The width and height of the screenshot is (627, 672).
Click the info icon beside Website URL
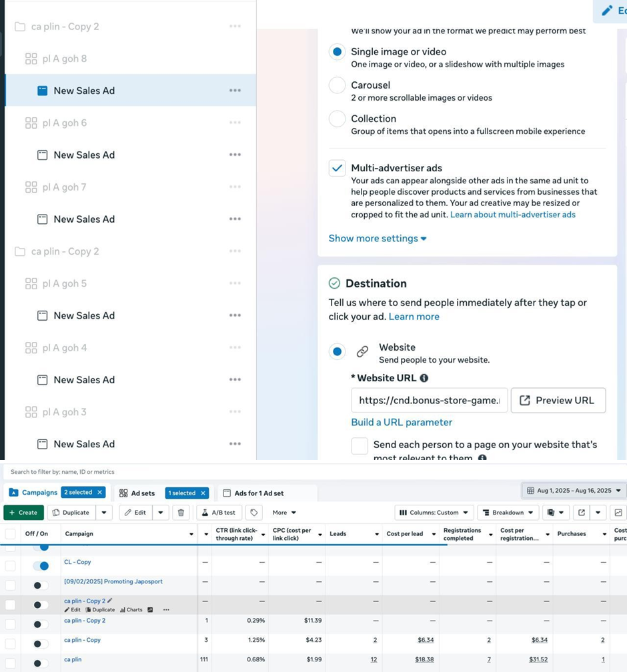tap(424, 378)
